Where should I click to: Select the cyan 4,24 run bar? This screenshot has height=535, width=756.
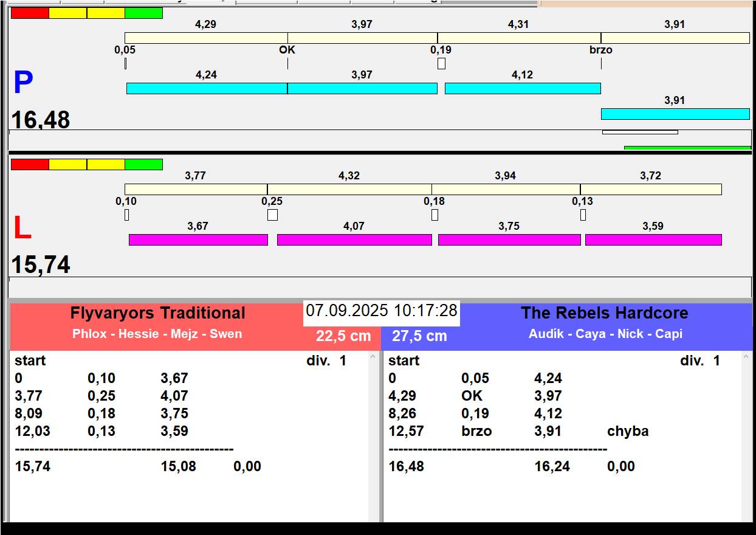207,89
